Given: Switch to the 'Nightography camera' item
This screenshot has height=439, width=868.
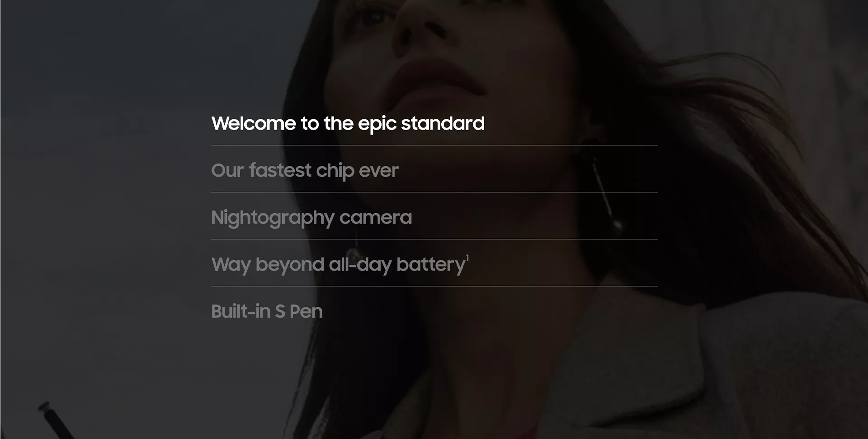Looking at the screenshot, I should [x=311, y=218].
